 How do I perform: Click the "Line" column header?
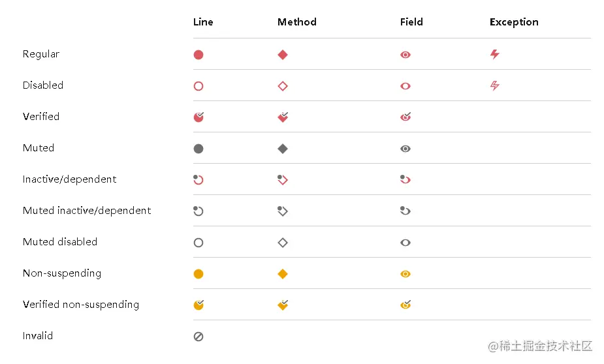click(x=203, y=22)
